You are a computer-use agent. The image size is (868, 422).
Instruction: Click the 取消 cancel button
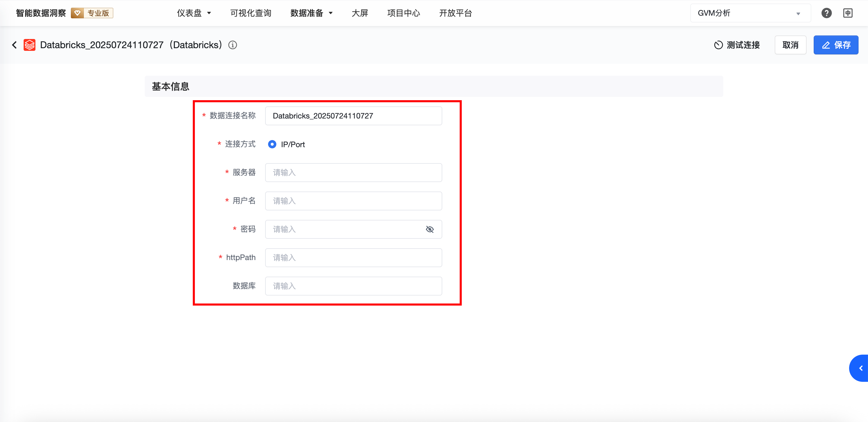tap(790, 45)
